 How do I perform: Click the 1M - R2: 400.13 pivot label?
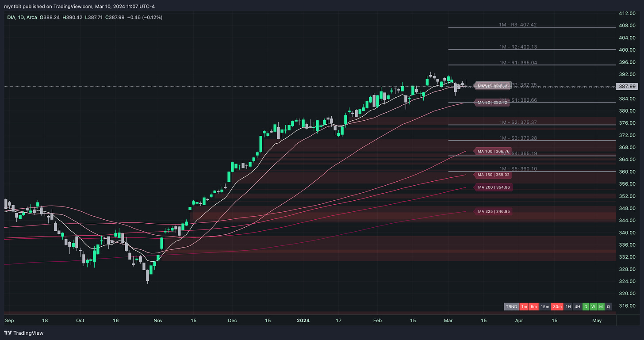click(518, 47)
